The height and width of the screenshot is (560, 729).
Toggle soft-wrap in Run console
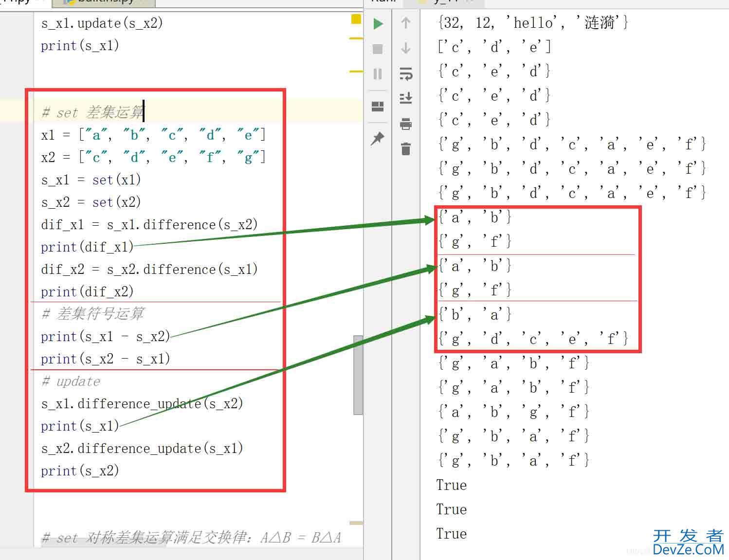[x=406, y=74]
